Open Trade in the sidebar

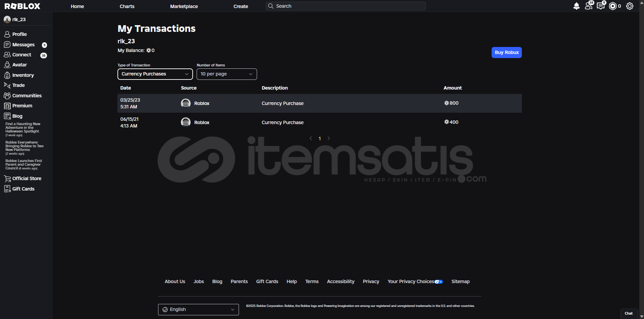coord(18,85)
